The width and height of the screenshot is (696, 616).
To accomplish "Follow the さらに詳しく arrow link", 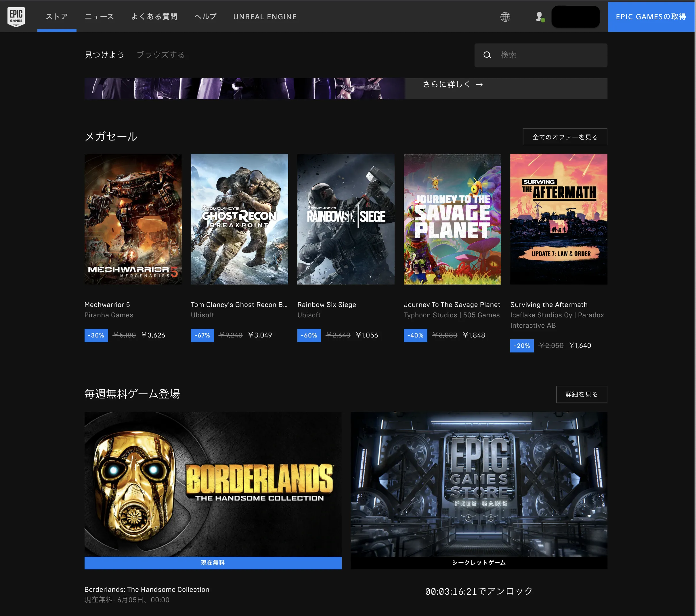I will (452, 84).
